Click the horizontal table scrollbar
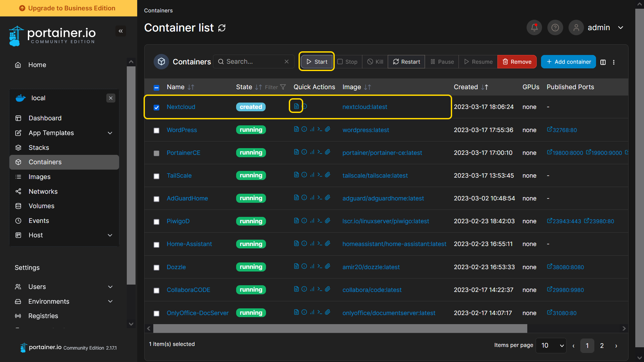Image resolution: width=644 pixels, height=362 pixels. coord(340,328)
